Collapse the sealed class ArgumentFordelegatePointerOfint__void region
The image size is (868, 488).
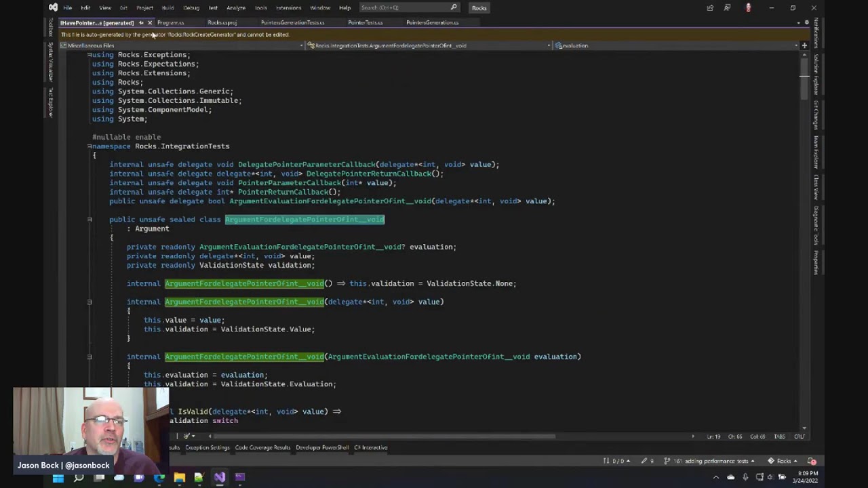90,220
